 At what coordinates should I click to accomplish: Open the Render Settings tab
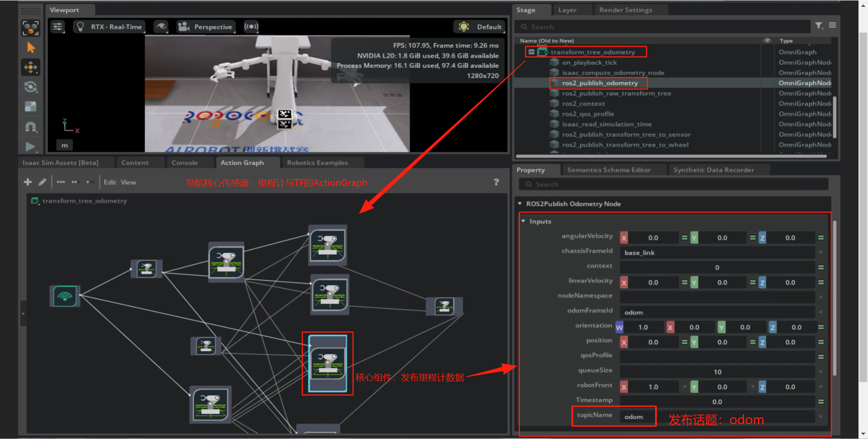pos(625,10)
